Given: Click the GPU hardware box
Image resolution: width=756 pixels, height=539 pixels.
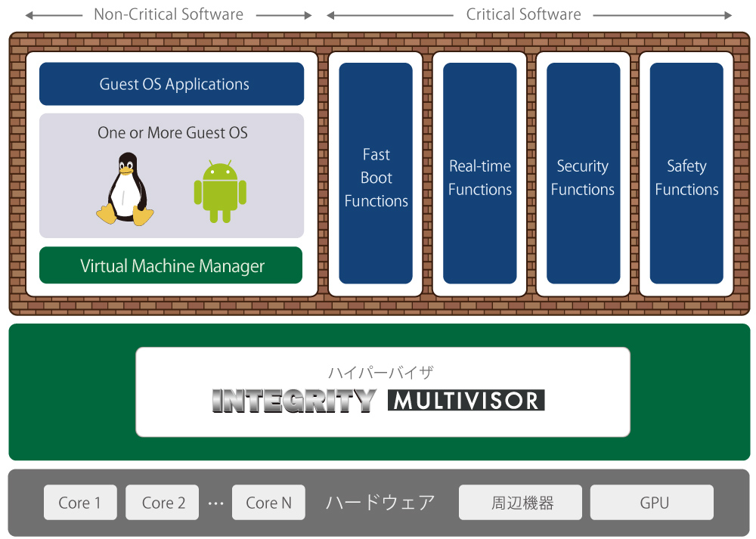Looking at the screenshot, I should click(652, 503).
